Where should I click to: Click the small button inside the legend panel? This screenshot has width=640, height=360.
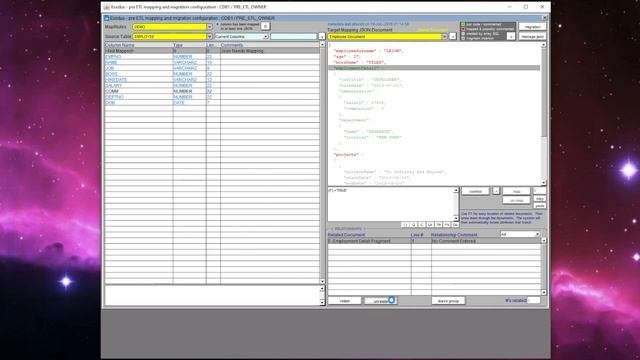(511, 36)
